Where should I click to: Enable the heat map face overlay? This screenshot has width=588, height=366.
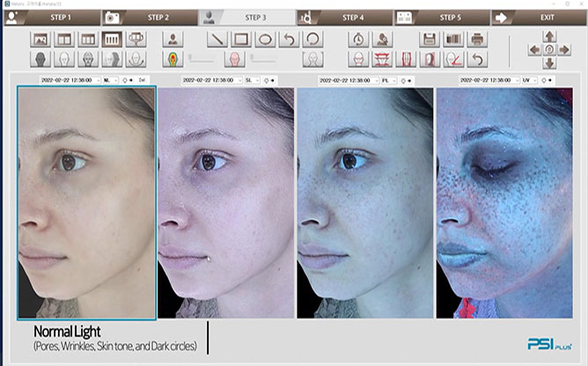(x=173, y=59)
